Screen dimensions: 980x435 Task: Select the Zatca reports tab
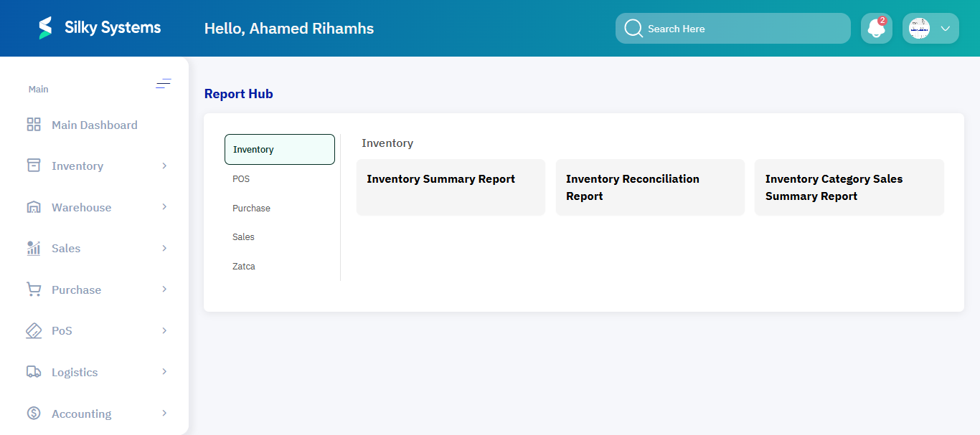243,266
